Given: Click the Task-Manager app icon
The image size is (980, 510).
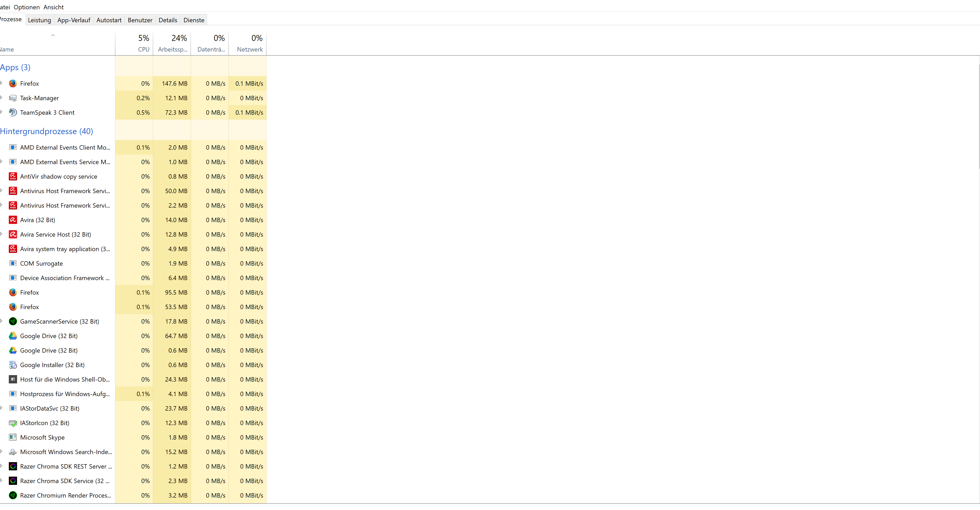Looking at the screenshot, I should 13,98.
